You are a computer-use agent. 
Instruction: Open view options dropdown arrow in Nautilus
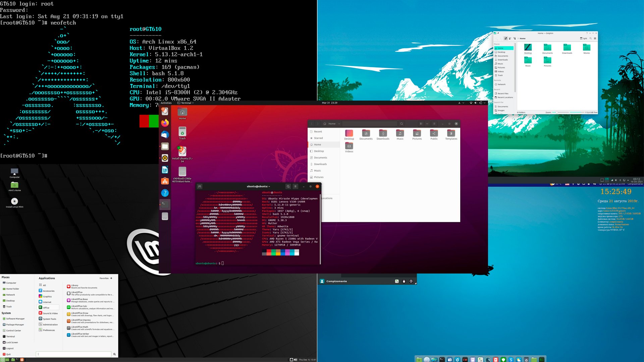(x=427, y=124)
